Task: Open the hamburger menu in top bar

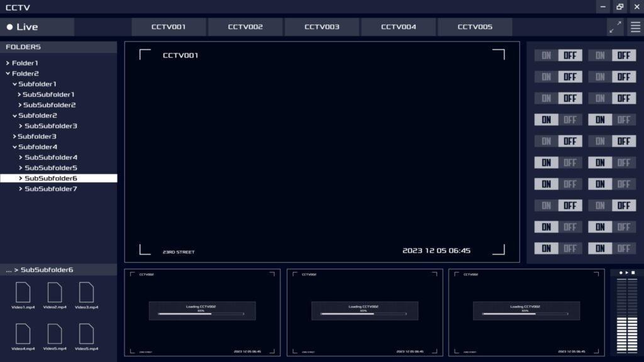Action: coord(635,27)
